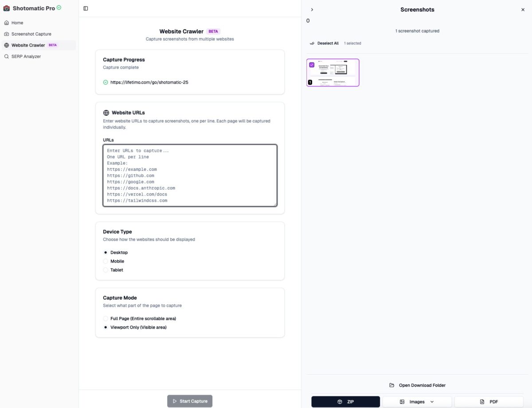Select the Mobile device type

tap(106, 261)
